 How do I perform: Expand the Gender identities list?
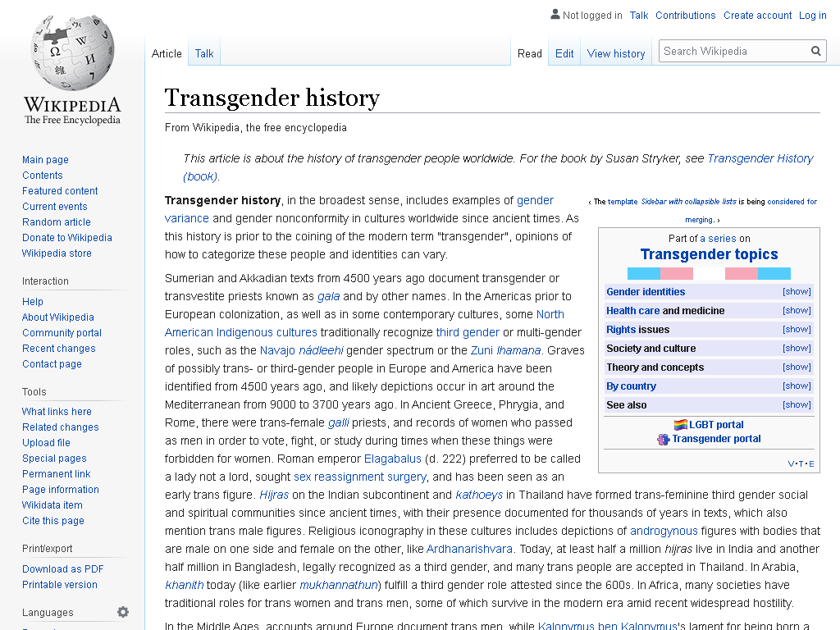click(x=797, y=291)
